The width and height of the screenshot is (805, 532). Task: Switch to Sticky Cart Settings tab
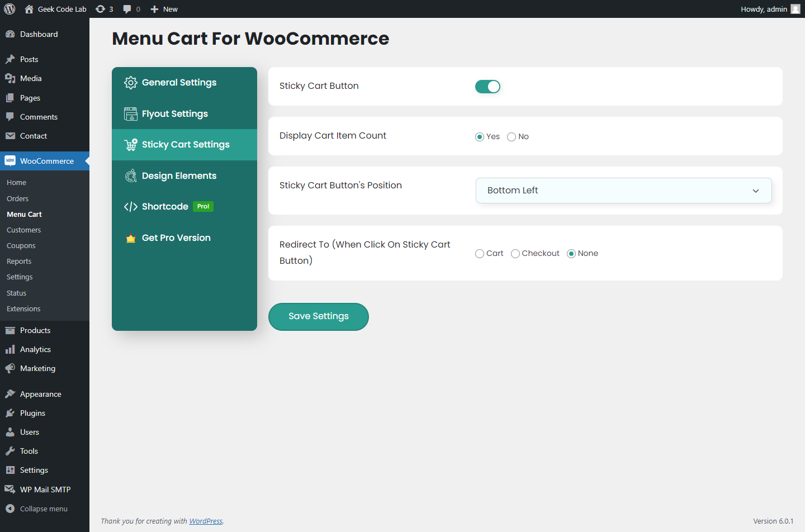184,145
